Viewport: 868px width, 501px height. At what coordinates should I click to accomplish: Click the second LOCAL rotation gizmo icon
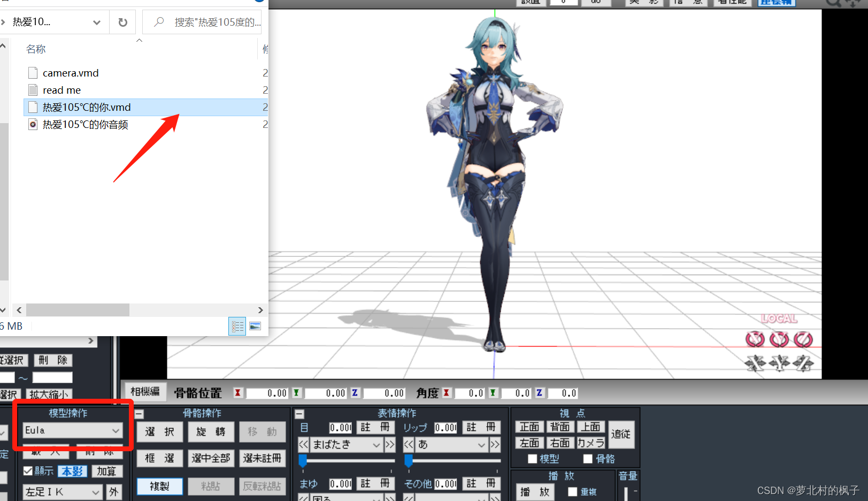click(779, 339)
